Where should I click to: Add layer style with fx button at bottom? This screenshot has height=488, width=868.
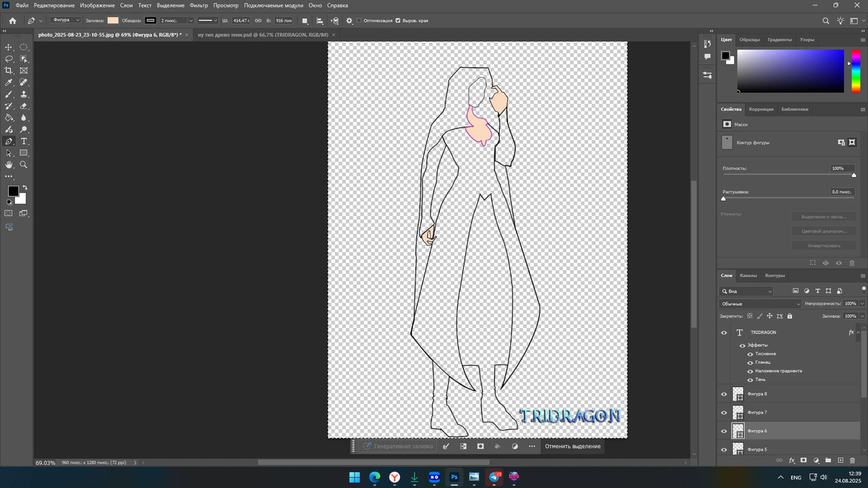[x=791, y=460]
